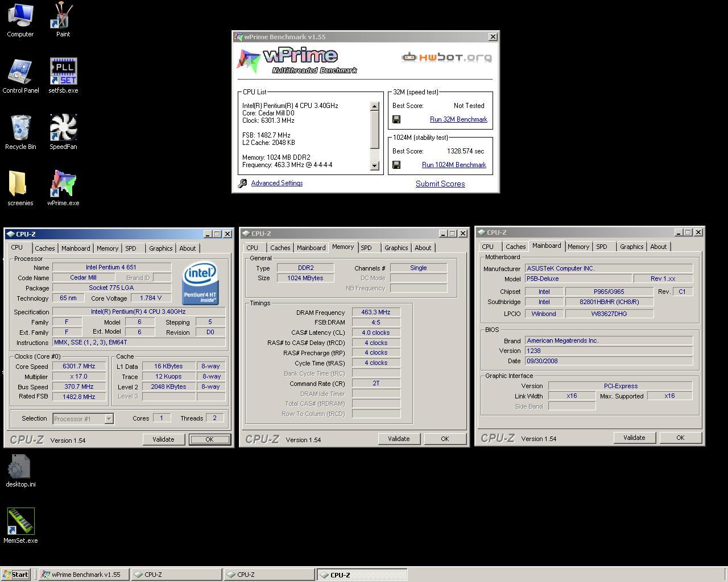Viewport: 728px width, 582px height.
Task: Open the screenies folder icon
Action: [20, 189]
